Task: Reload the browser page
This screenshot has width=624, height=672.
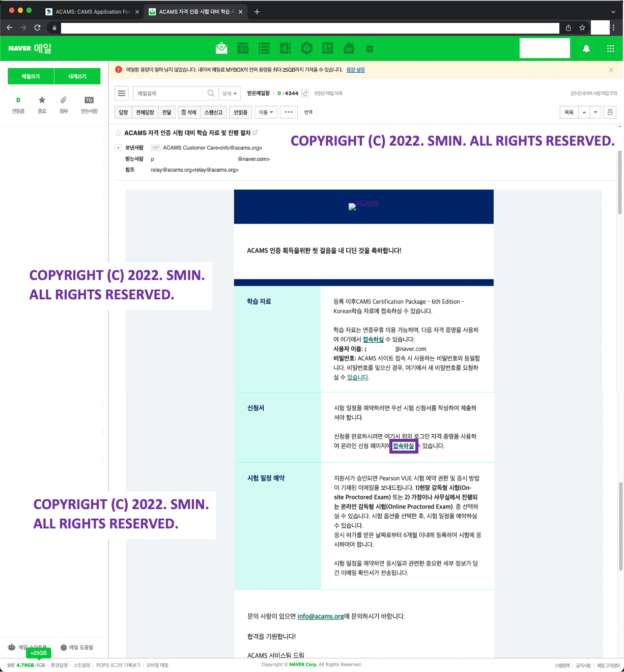Action: click(x=37, y=27)
